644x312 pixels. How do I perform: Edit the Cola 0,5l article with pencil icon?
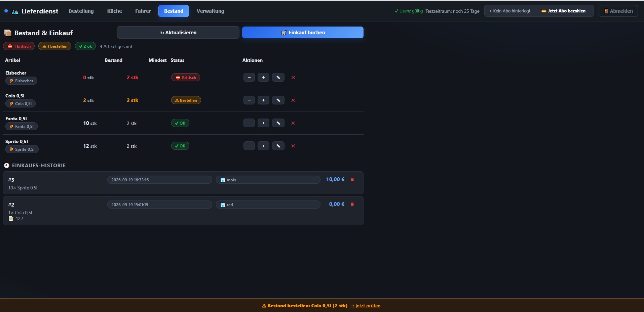278,100
